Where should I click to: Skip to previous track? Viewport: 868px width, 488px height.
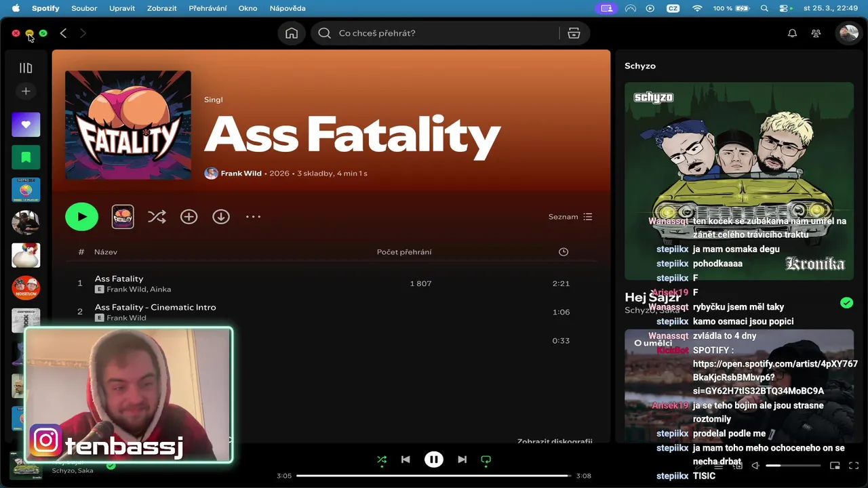point(406,460)
